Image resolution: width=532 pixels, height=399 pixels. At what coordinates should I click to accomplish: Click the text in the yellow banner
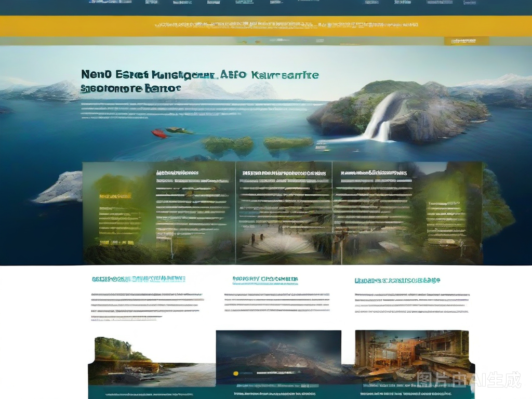coord(281,24)
